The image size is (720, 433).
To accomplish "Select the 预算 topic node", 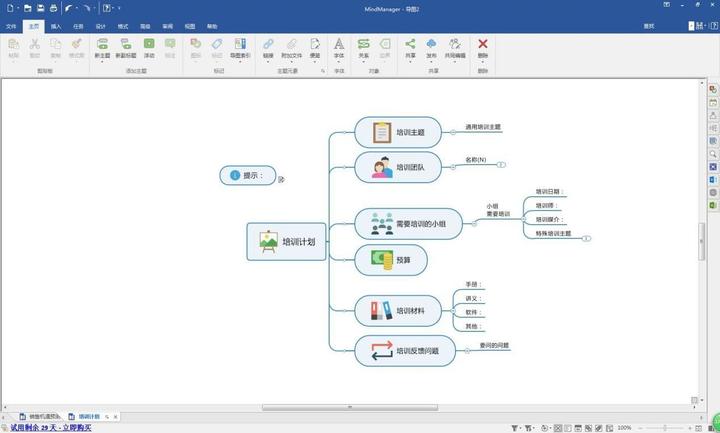I will (x=391, y=260).
